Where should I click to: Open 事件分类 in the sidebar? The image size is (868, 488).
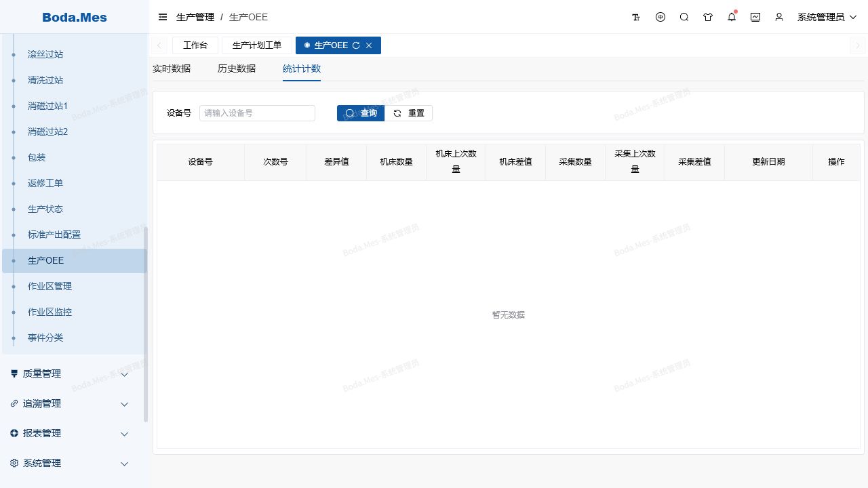point(75,338)
